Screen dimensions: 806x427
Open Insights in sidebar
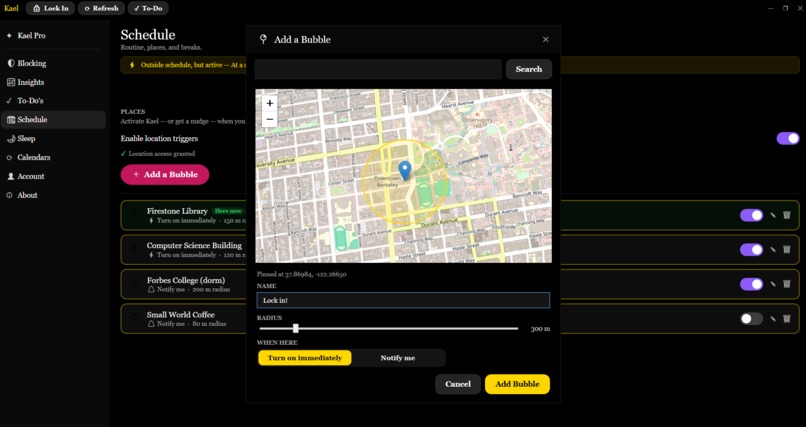[x=53, y=82]
